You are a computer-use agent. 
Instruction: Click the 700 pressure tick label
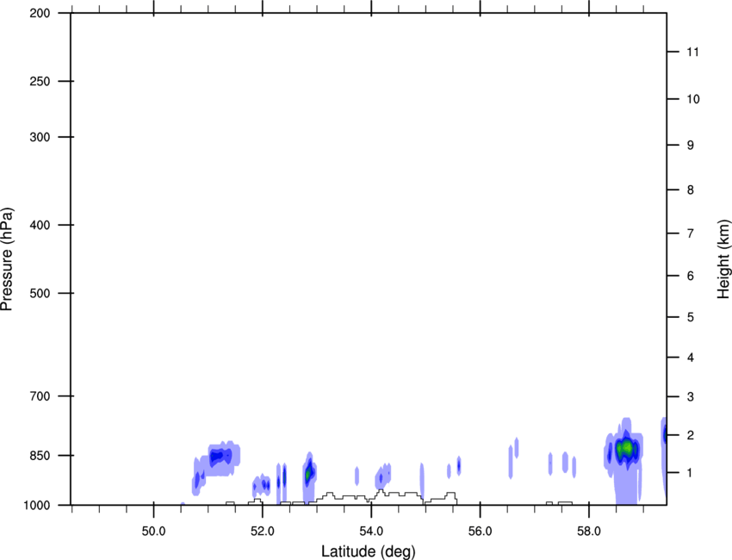tap(40, 396)
